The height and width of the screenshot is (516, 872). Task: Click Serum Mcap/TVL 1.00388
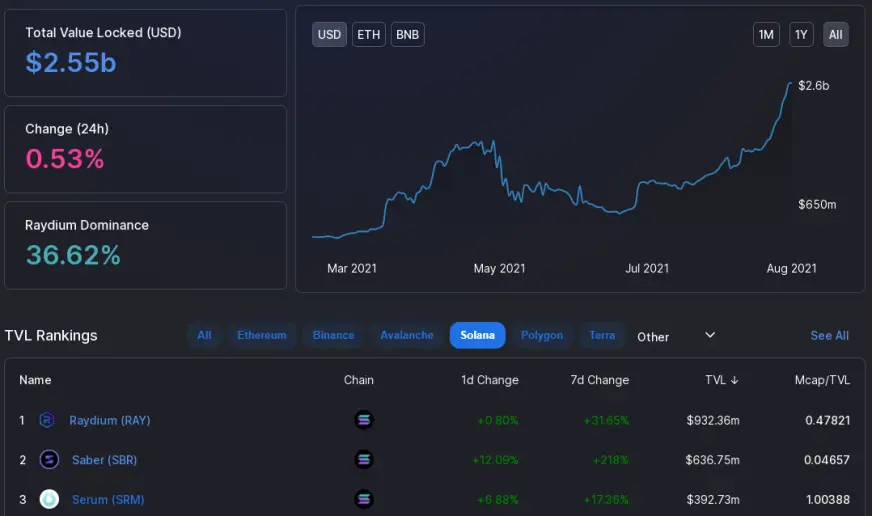pyautogui.click(x=828, y=499)
